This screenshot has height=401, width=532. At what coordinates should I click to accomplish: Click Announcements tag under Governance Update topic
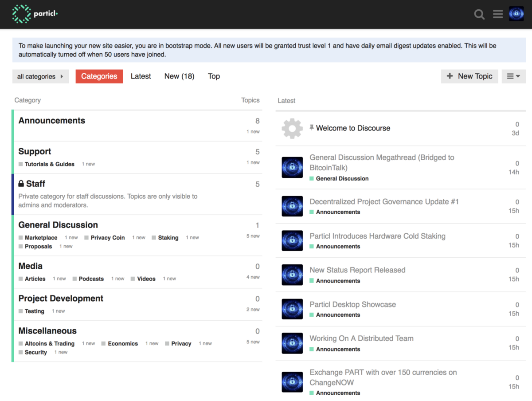[x=338, y=212]
